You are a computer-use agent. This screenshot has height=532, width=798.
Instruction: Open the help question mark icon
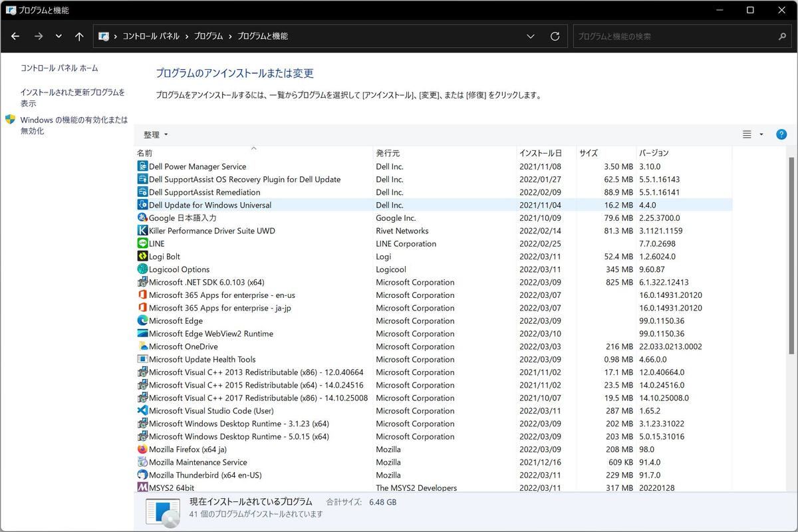click(781, 134)
